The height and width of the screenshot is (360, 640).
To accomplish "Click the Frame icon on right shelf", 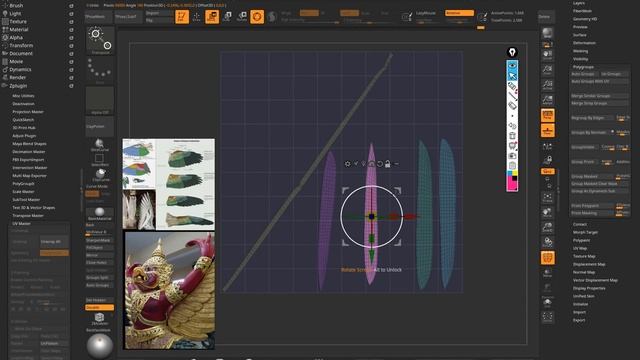I will click(547, 198).
